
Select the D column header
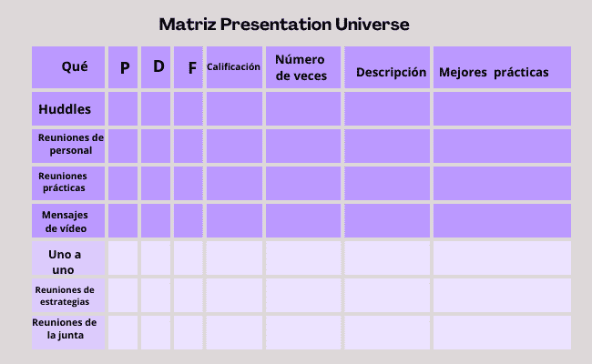[x=156, y=67]
